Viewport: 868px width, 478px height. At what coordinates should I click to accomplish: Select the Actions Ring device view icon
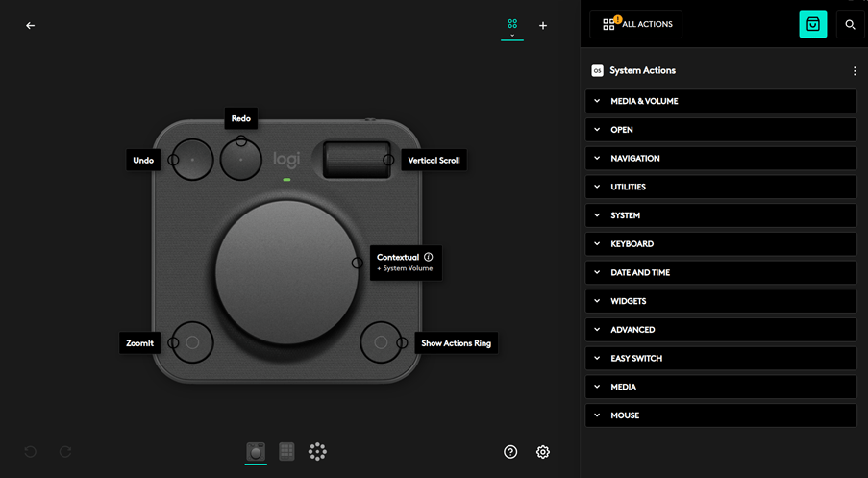point(317,452)
